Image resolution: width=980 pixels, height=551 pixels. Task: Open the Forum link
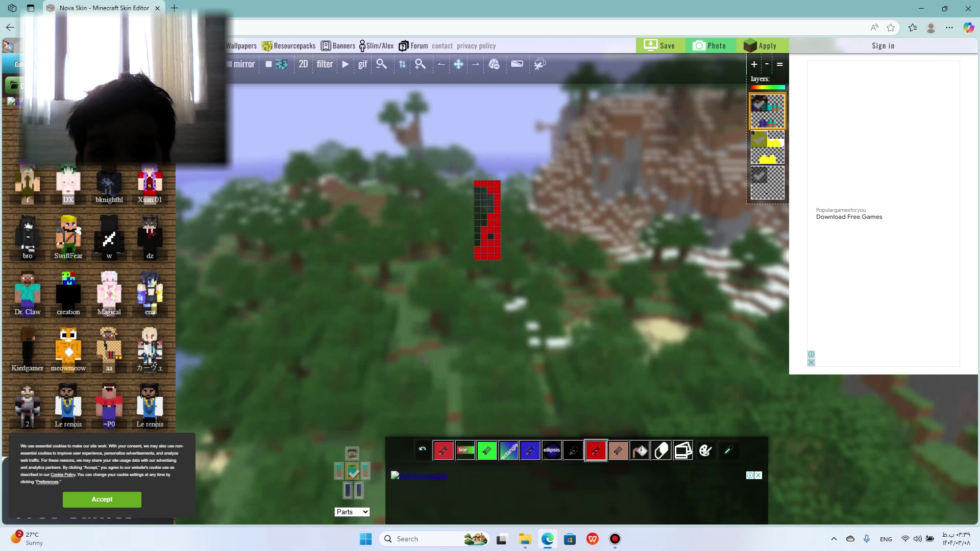click(413, 46)
